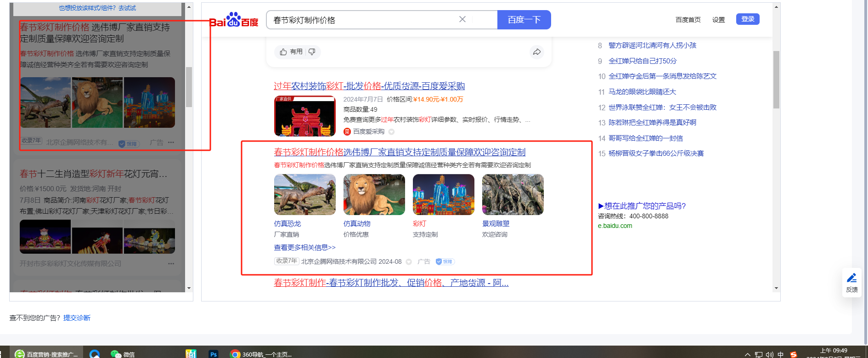Click the 开封市多彩彩灯文化传媒有限公司 company name
Viewport: 868px width, 358px height.
(x=71, y=264)
